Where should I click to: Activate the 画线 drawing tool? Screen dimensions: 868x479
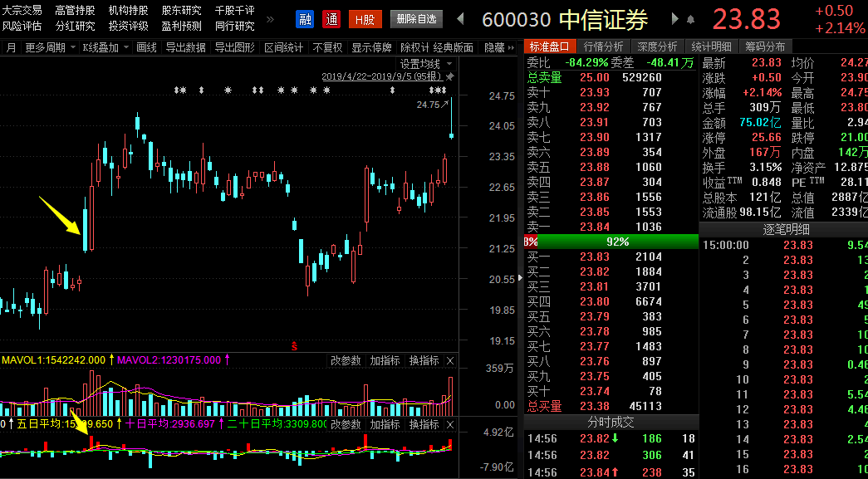click(x=146, y=47)
